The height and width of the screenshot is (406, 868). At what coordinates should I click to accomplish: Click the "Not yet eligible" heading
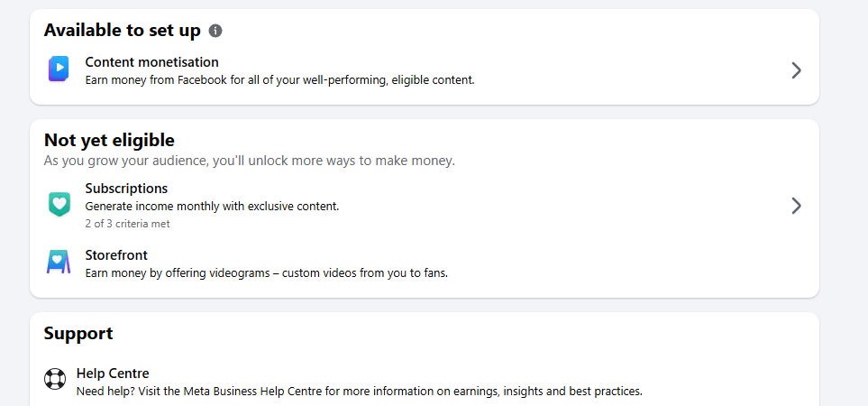coord(109,140)
